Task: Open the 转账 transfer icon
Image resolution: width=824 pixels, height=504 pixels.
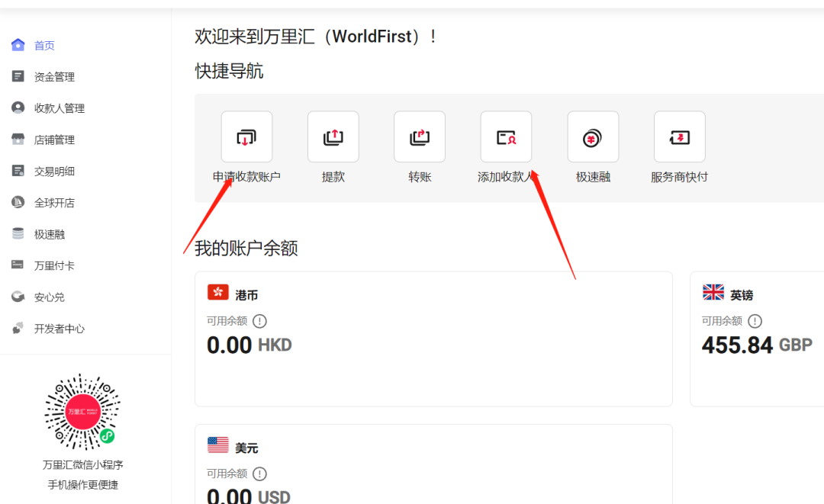Action: coord(420,136)
